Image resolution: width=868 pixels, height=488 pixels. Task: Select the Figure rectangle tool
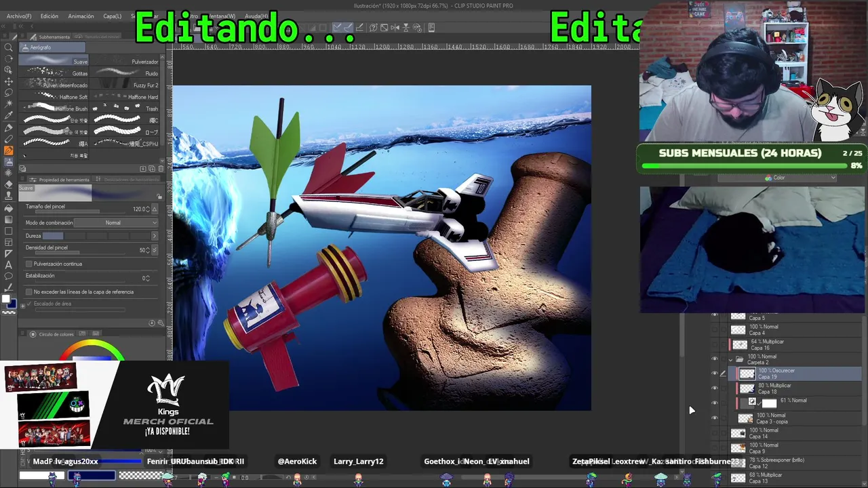tap(9, 230)
